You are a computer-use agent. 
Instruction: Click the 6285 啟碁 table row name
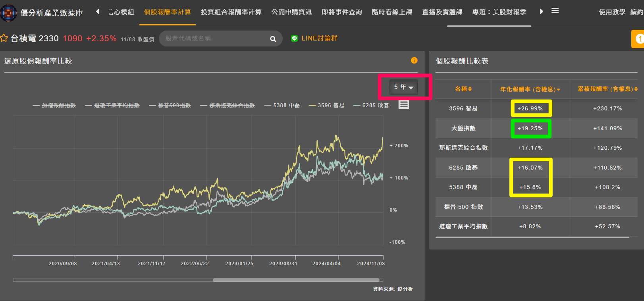pyautogui.click(x=463, y=168)
